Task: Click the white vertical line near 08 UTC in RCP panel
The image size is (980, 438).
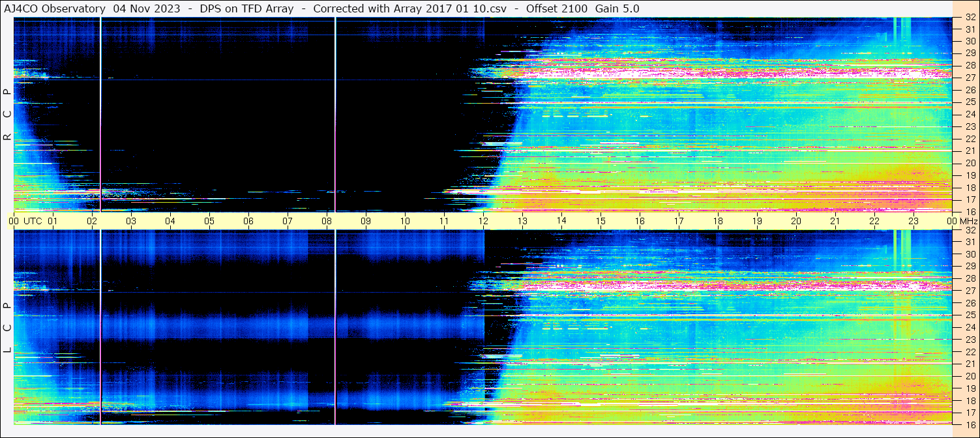Action: click(335, 111)
